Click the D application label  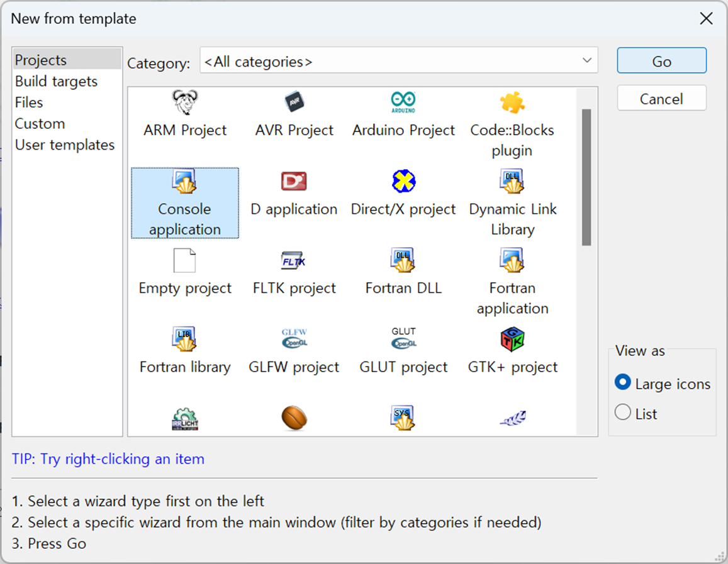294,209
